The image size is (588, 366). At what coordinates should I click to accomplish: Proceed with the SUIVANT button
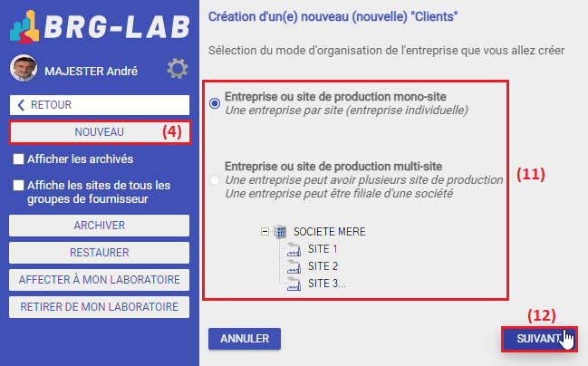point(539,339)
